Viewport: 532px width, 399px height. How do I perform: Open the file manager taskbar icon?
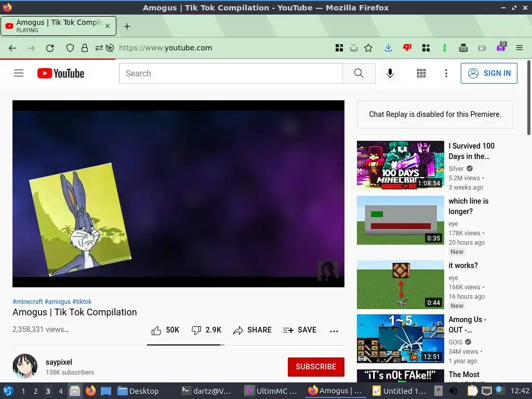coord(75,391)
